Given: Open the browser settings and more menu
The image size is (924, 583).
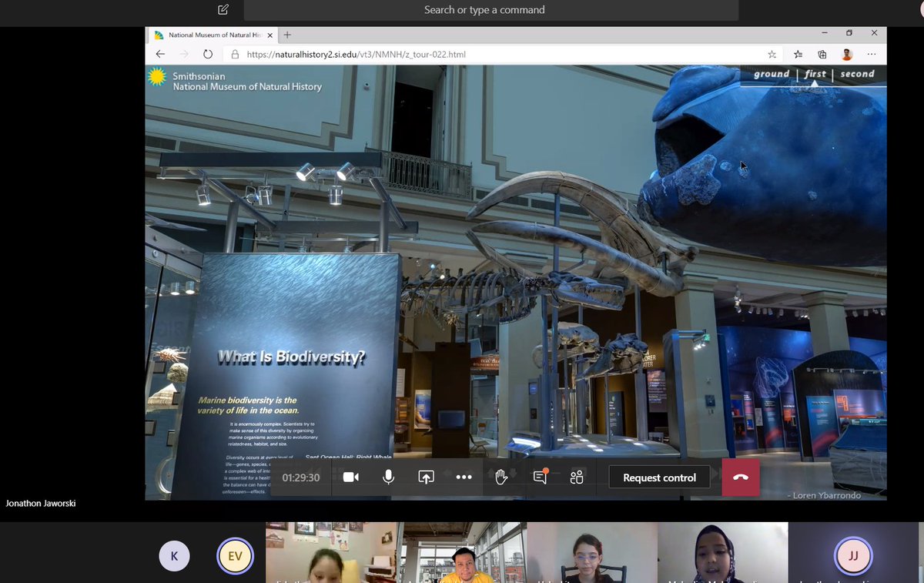Looking at the screenshot, I should click(x=872, y=55).
